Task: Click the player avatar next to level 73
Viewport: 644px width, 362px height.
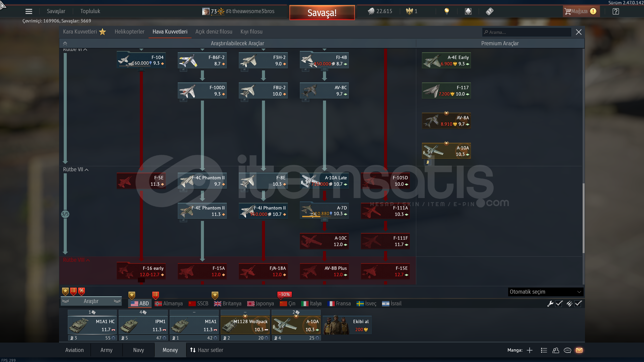Action: pos(206,11)
